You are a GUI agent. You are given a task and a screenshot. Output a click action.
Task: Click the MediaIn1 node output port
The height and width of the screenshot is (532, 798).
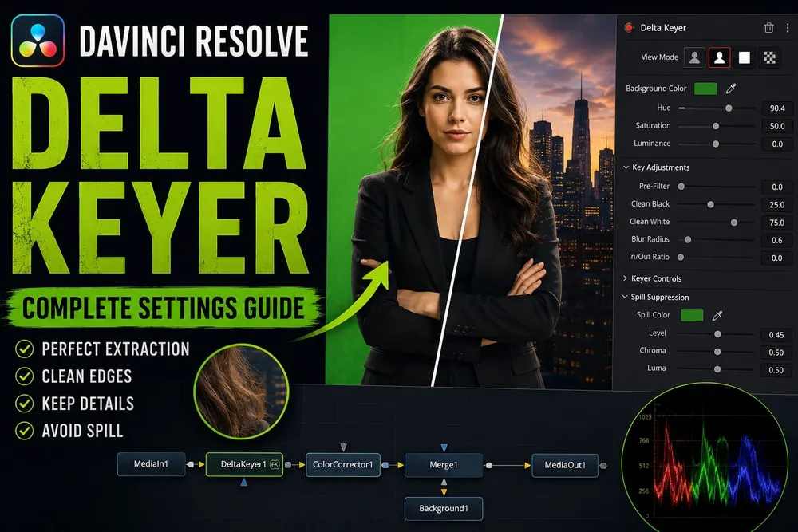(191, 464)
